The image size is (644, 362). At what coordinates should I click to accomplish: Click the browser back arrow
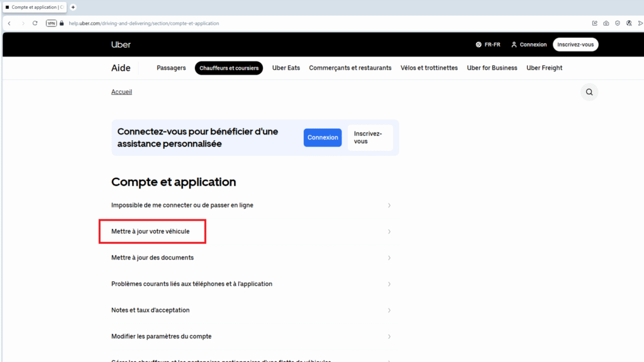coord(9,23)
